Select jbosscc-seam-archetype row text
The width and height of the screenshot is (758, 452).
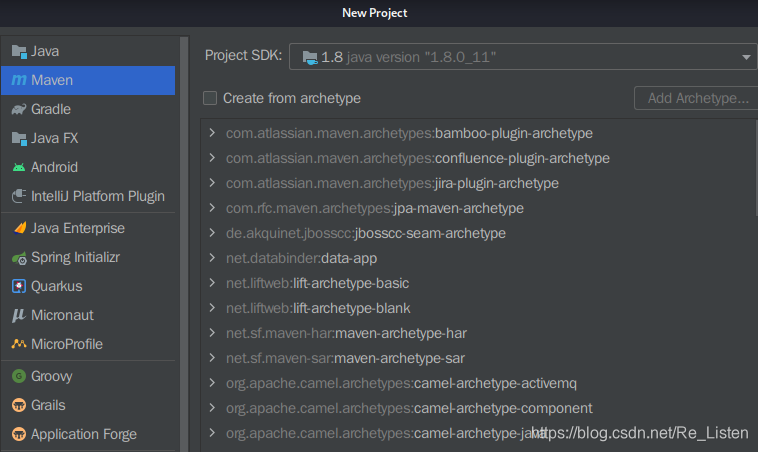pos(366,233)
